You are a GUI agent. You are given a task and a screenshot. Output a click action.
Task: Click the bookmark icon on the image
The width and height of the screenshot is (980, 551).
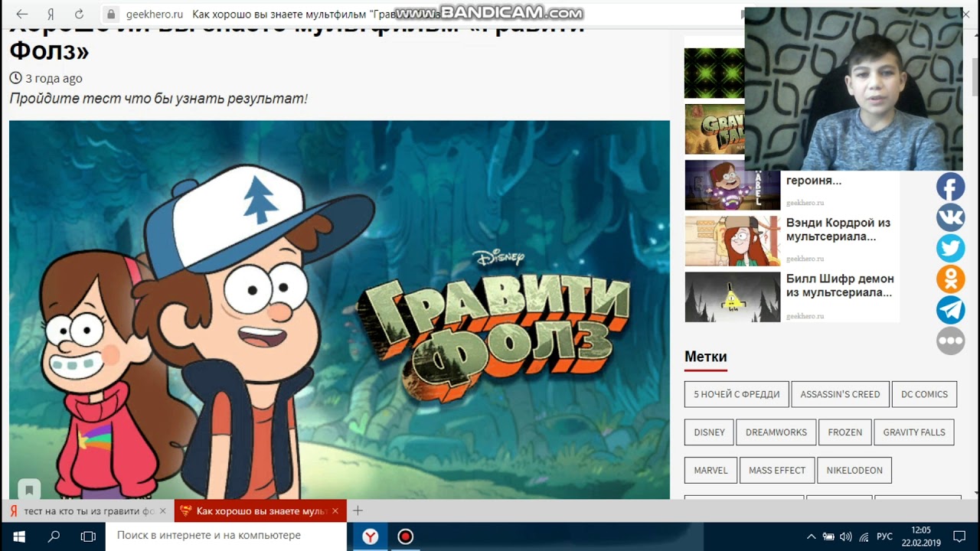coord(29,488)
